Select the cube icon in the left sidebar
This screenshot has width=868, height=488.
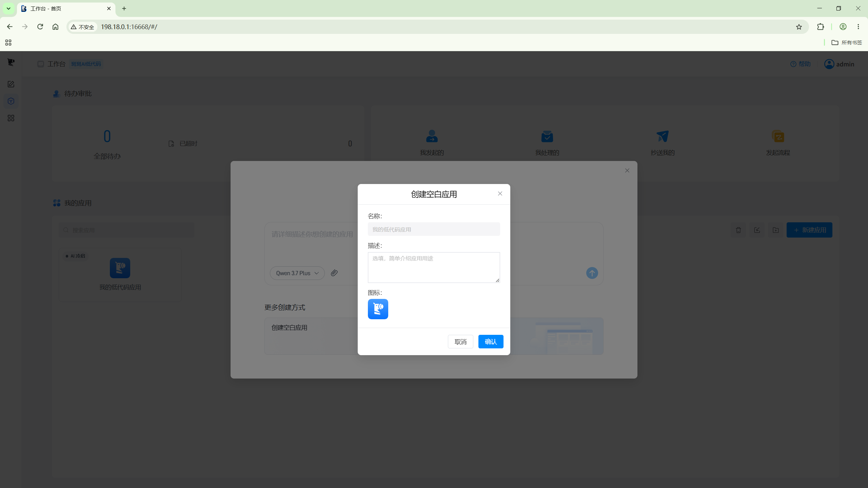point(11,101)
